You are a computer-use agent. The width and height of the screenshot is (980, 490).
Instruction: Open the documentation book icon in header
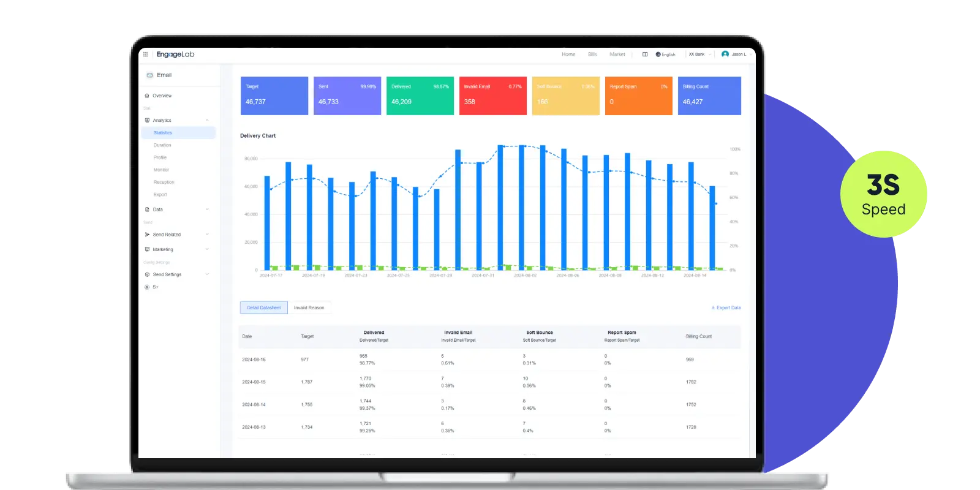point(645,55)
